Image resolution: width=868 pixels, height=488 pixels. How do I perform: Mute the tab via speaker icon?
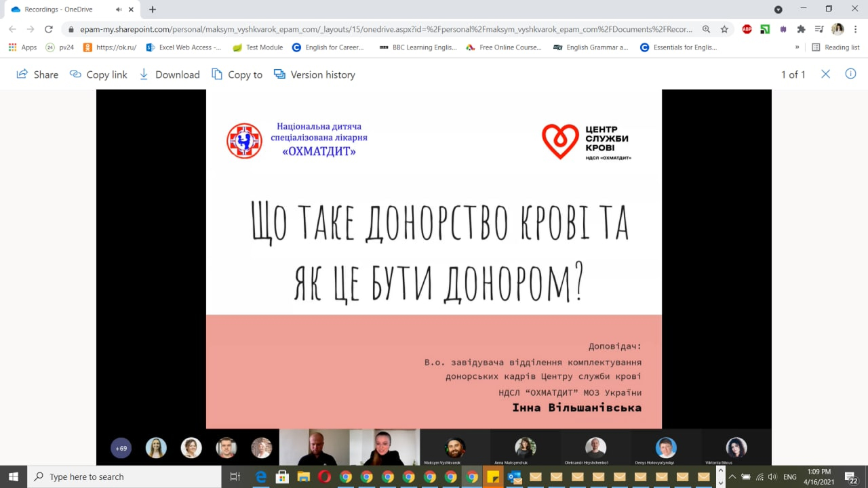coord(119,9)
